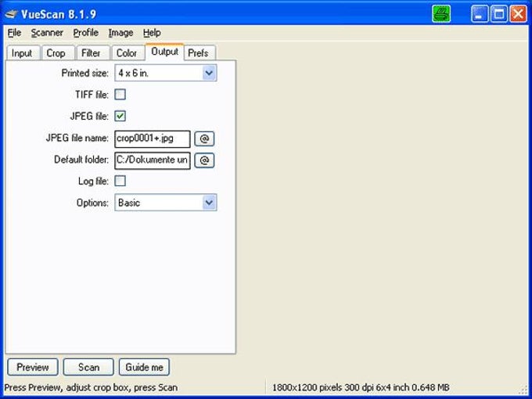Click the 'Options:' label
The width and height of the screenshot is (532, 399).
(x=92, y=203)
